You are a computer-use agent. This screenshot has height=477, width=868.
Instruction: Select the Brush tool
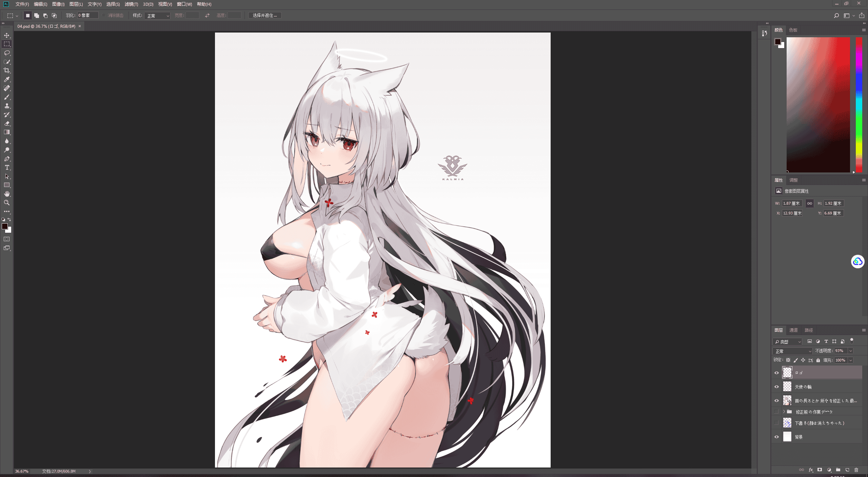pyautogui.click(x=7, y=97)
